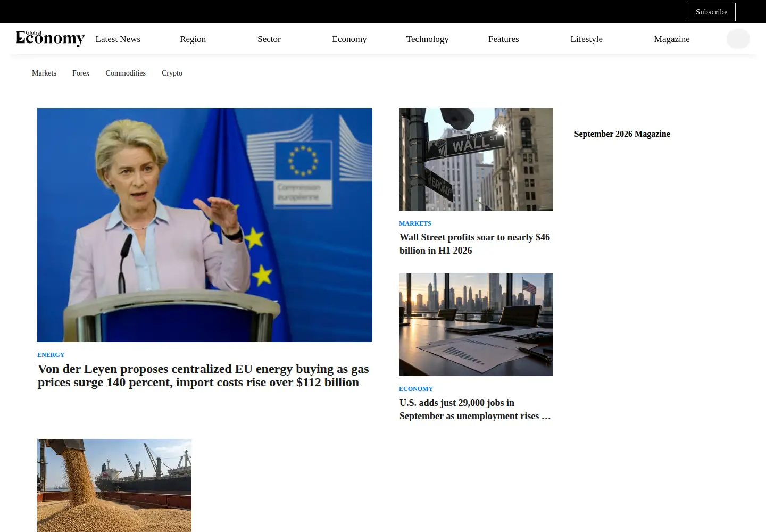Select the ENERGY category label
Viewport: 766px width, 532px height.
(x=51, y=355)
